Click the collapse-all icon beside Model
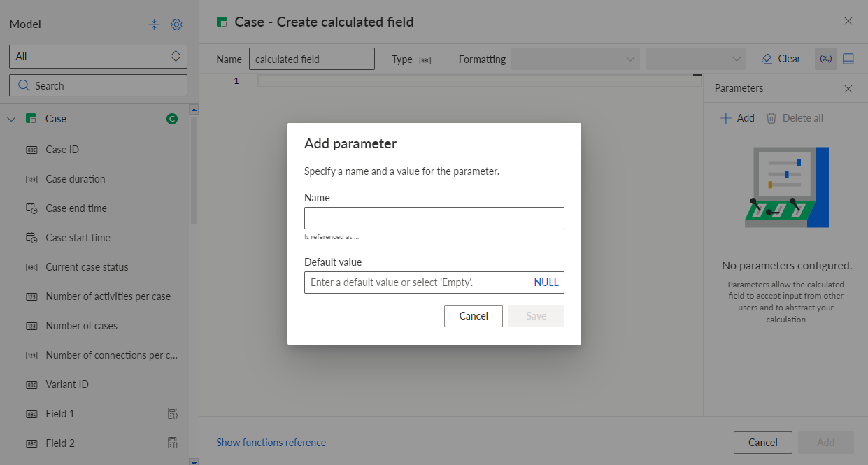The image size is (868, 465). pos(155,24)
